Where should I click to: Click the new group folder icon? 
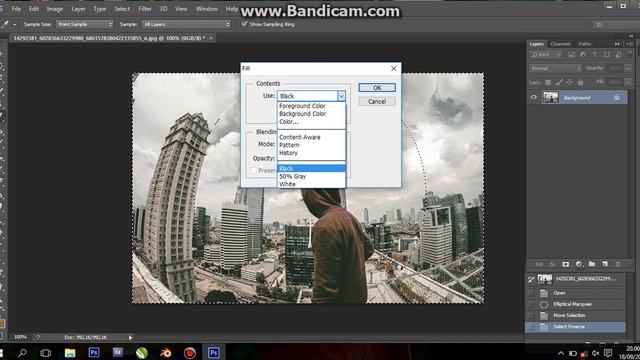click(592, 264)
